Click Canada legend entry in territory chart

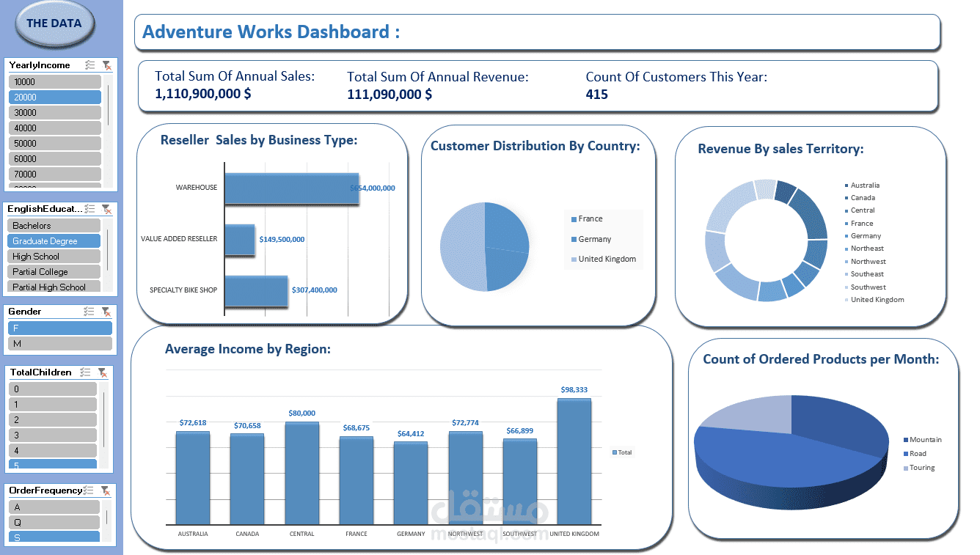click(x=860, y=198)
